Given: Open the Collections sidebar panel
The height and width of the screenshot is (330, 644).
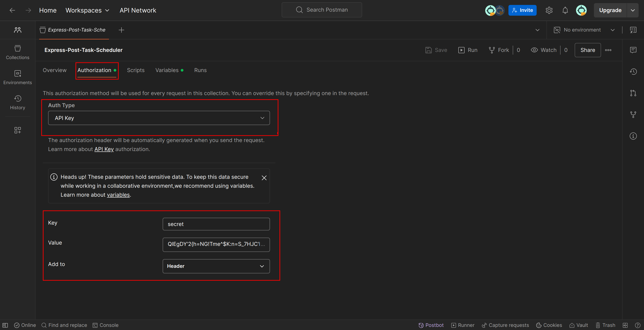Looking at the screenshot, I should tap(17, 52).
